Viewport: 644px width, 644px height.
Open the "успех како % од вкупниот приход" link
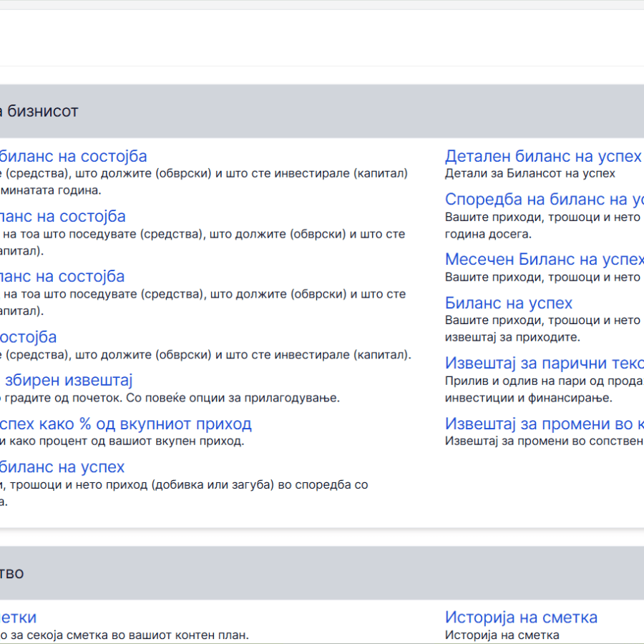click(126, 424)
